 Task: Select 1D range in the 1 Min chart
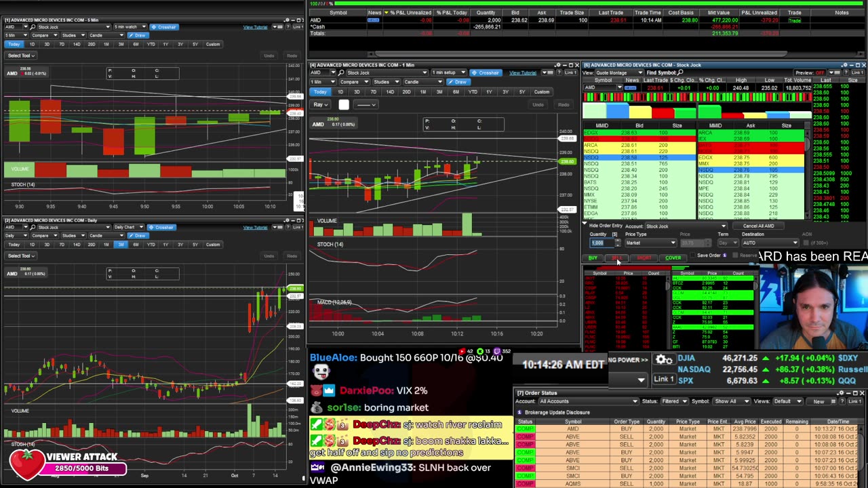pyautogui.click(x=340, y=91)
